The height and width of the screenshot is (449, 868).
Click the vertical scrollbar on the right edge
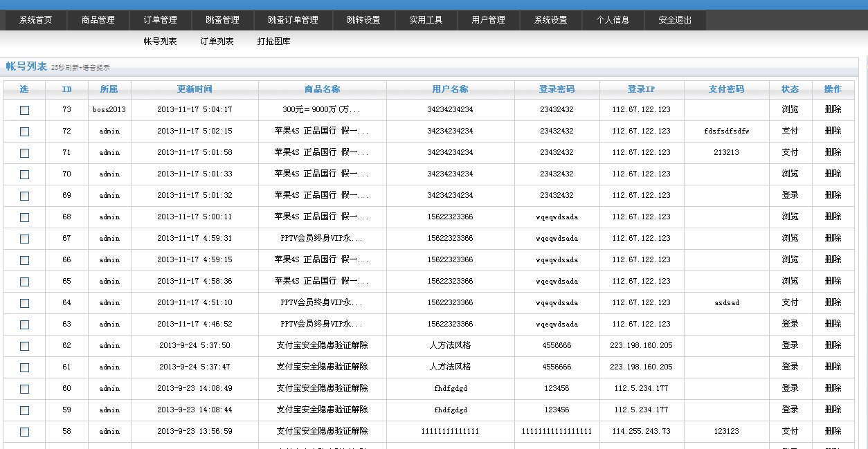pos(863,249)
